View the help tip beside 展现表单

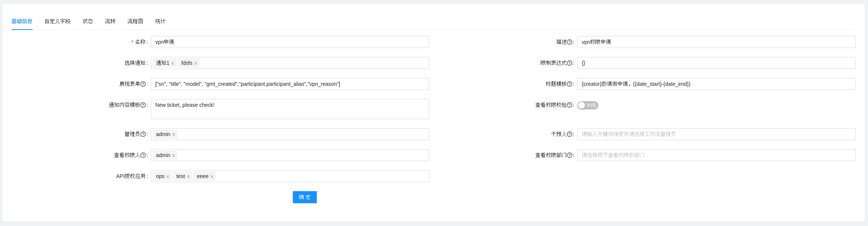(144, 84)
